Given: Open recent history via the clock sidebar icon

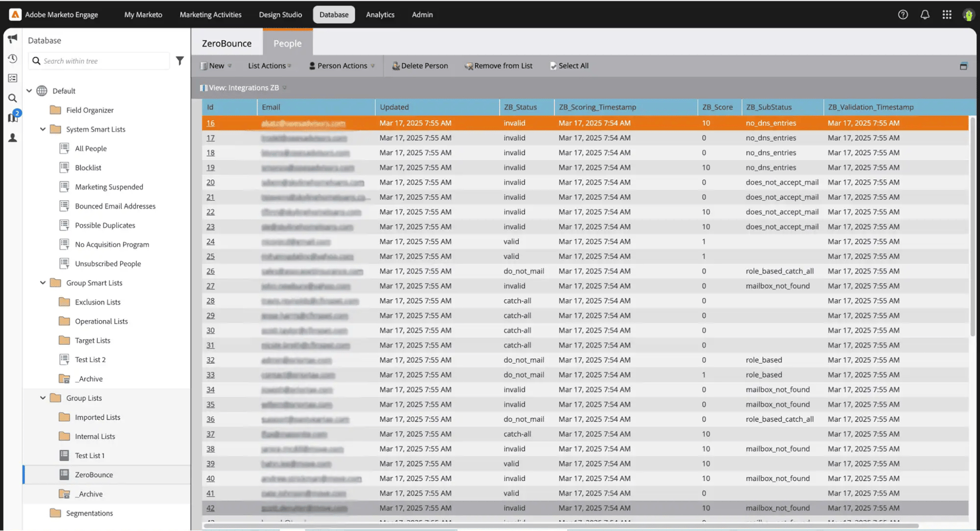Looking at the screenshot, I should click(12, 58).
